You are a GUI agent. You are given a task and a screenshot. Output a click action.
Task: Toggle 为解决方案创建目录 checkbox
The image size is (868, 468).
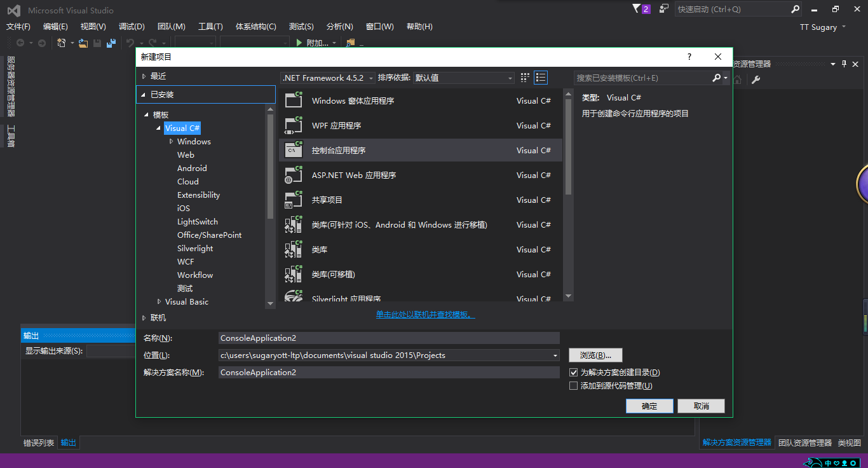574,372
